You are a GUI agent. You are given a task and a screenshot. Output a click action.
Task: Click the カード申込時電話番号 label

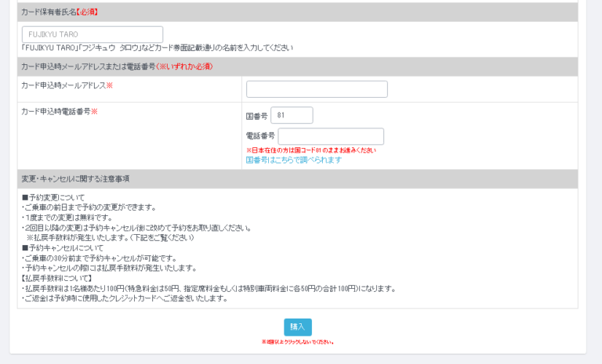click(x=59, y=111)
